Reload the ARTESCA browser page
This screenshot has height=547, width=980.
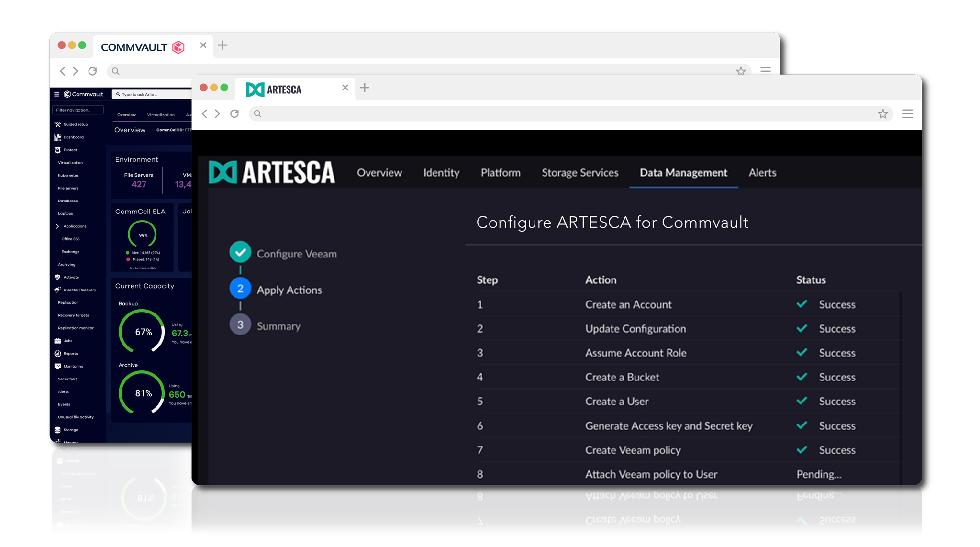pos(234,114)
